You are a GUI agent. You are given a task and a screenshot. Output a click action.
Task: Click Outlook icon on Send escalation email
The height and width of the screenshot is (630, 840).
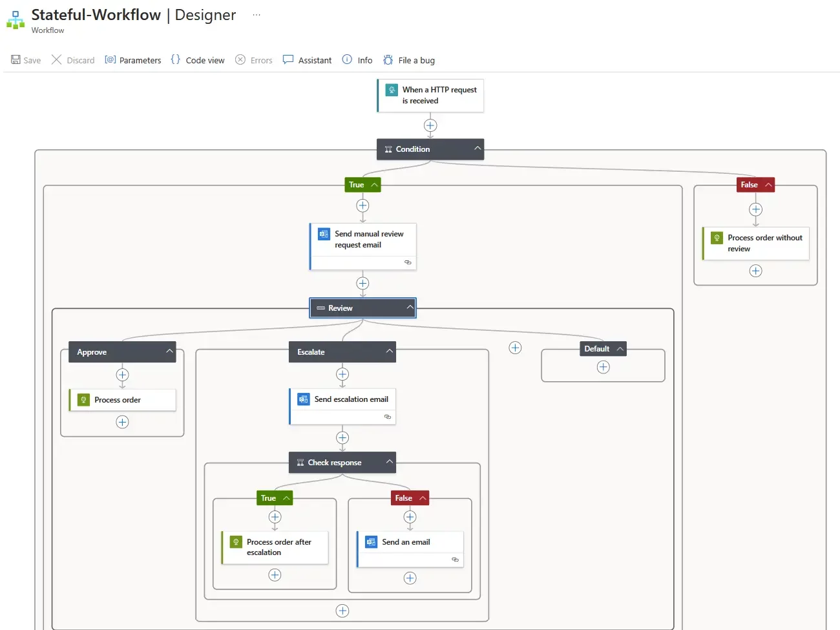tap(303, 399)
